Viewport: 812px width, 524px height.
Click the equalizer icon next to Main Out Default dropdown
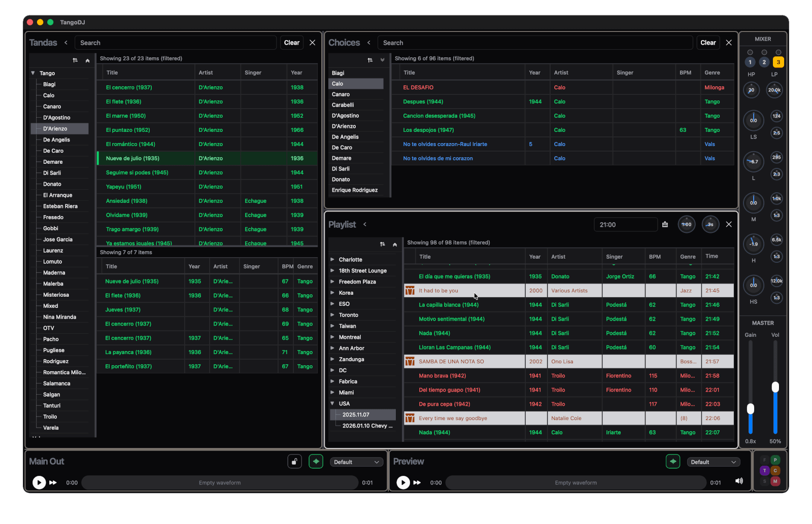point(316,462)
